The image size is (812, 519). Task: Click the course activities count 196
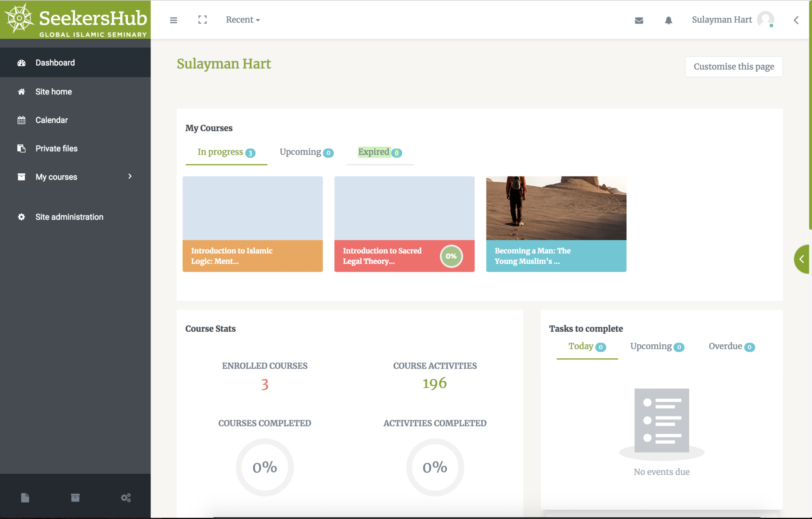coord(435,383)
